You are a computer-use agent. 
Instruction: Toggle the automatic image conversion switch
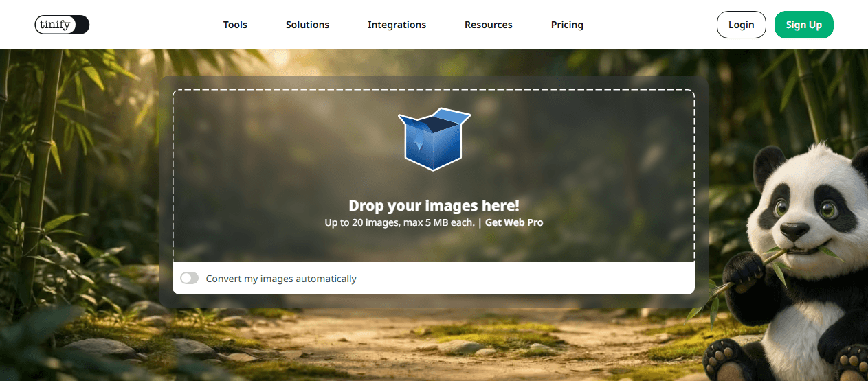tap(189, 278)
